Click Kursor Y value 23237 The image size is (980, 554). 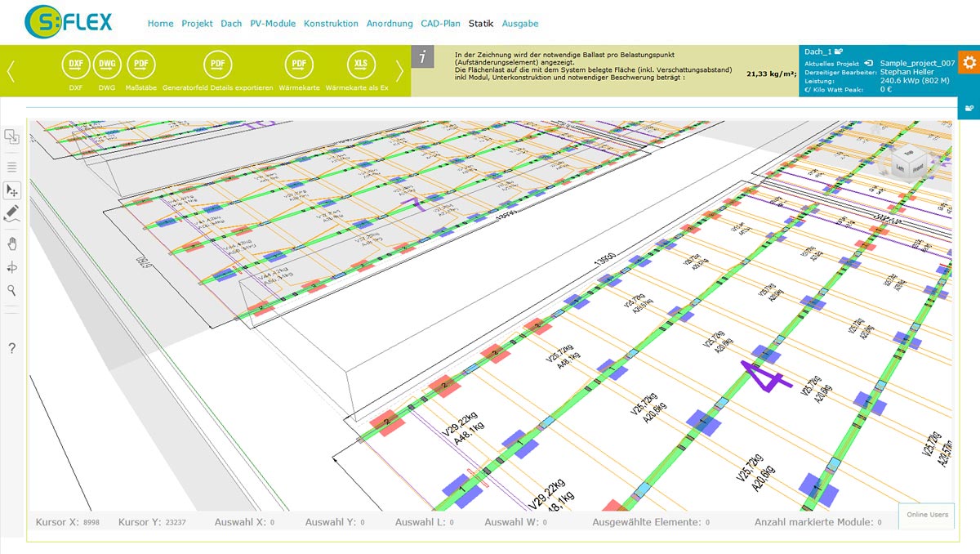click(x=174, y=521)
